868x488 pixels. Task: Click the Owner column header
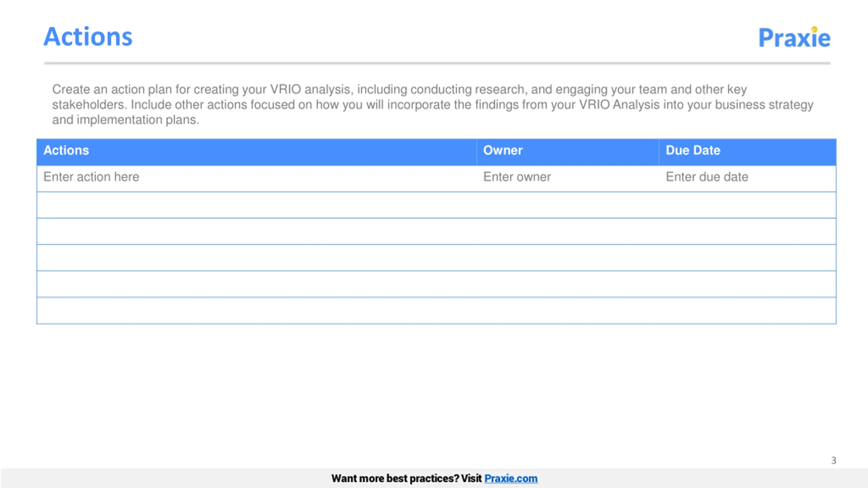point(503,150)
